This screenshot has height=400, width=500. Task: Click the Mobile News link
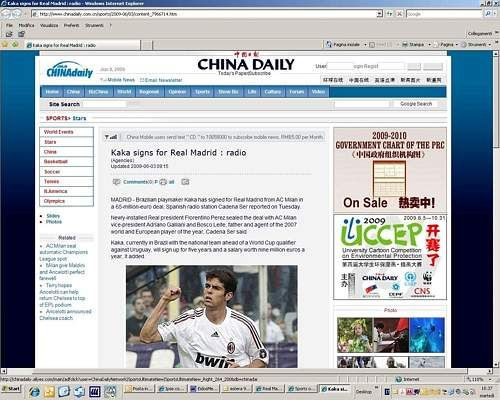coord(121,80)
